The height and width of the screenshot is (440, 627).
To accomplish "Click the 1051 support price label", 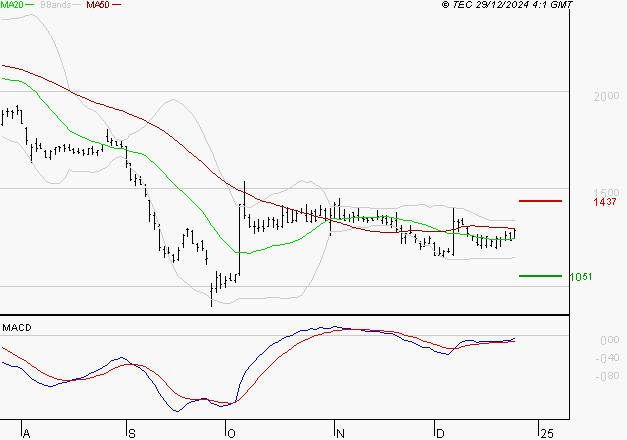I will [x=581, y=277].
